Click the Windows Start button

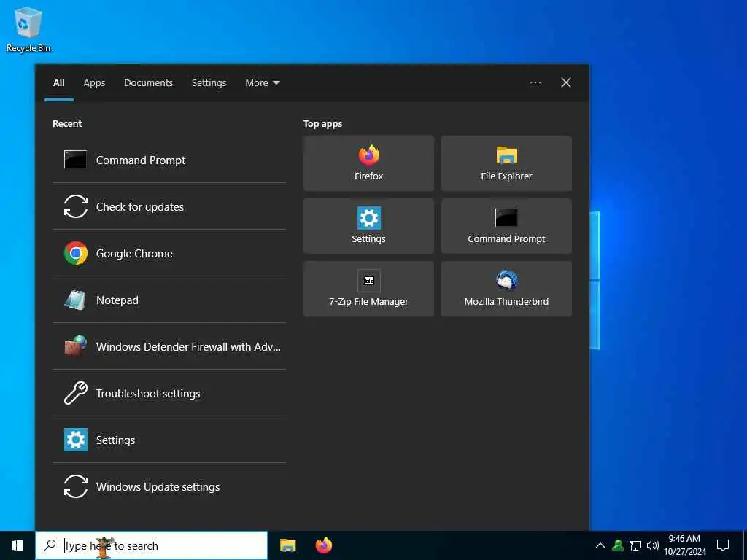[x=18, y=545]
